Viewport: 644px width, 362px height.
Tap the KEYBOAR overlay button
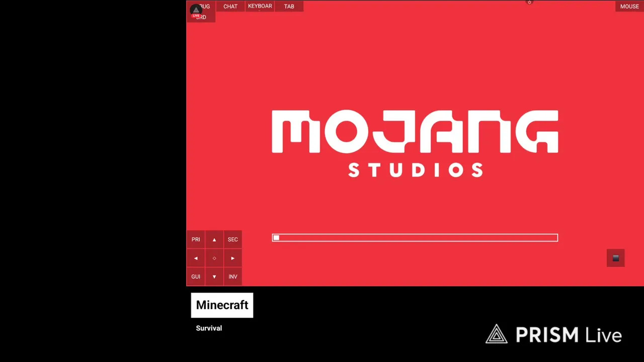point(260,6)
